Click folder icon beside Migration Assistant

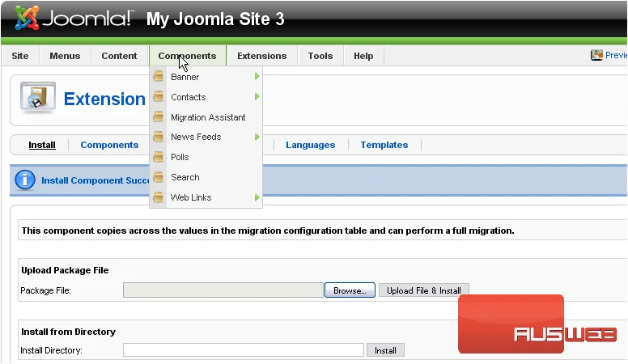point(158,117)
